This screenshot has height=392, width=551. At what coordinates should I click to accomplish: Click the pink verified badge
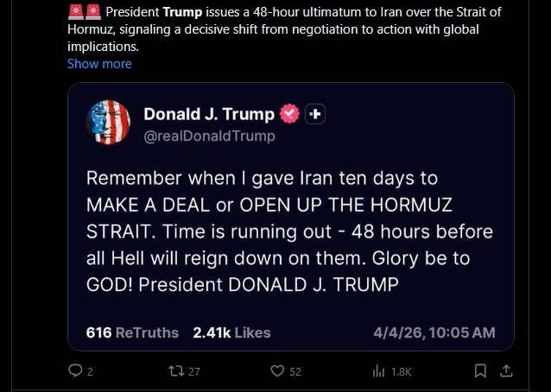pos(290,115)
